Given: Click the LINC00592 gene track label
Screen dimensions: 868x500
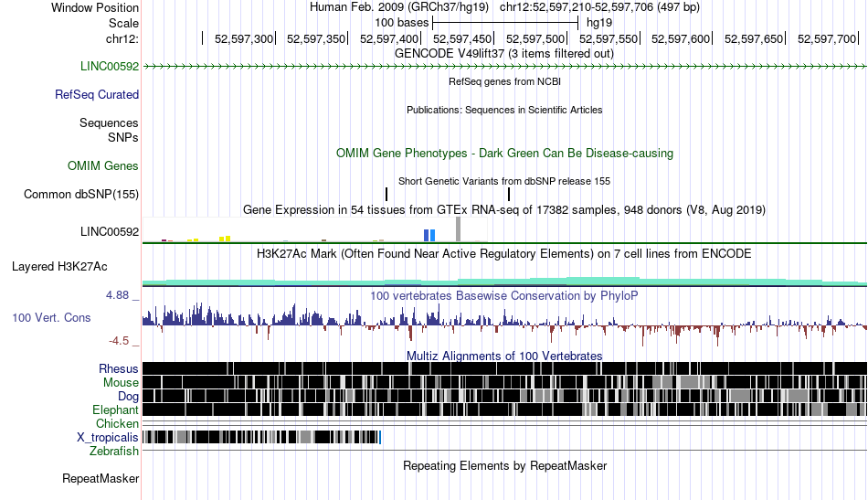Looking at the screenshot, I should (x=109, y=67).
